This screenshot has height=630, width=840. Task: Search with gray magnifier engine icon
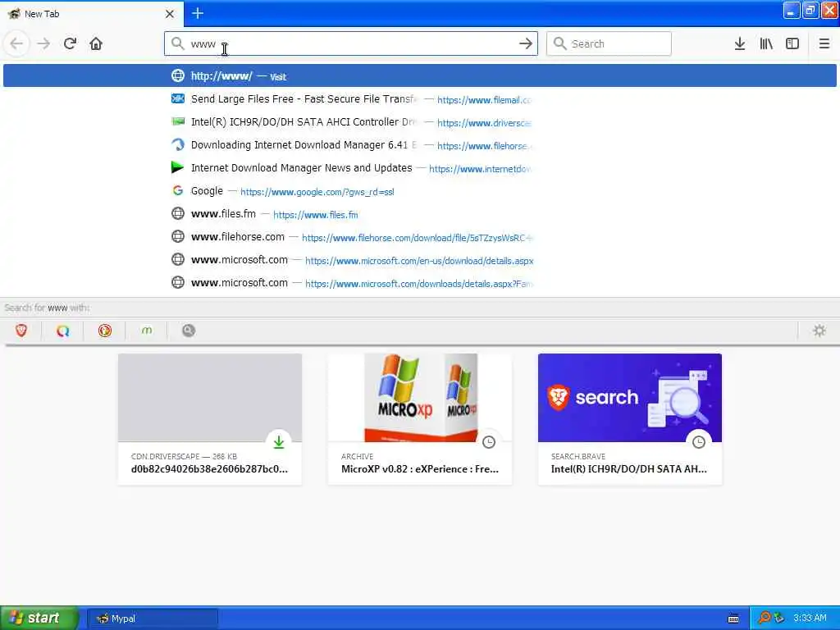pyautogui.click(x=189, y=331)
